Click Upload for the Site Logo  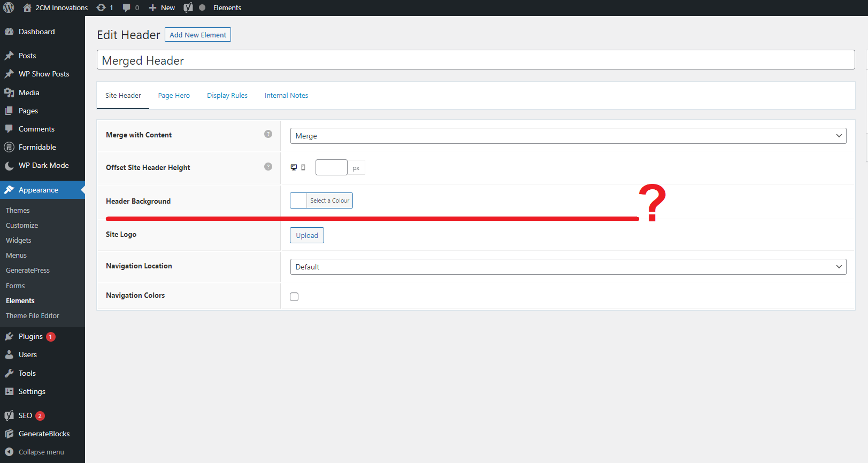pos(307,235)
